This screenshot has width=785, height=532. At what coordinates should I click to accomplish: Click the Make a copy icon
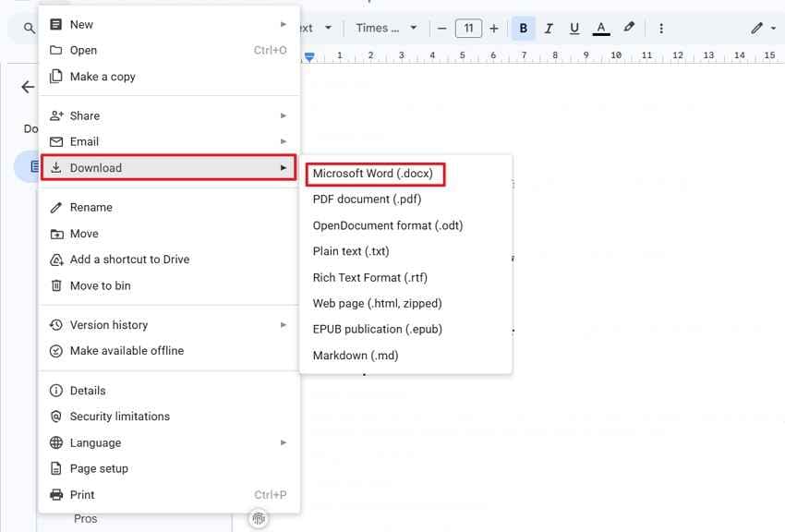coord(56,76)
